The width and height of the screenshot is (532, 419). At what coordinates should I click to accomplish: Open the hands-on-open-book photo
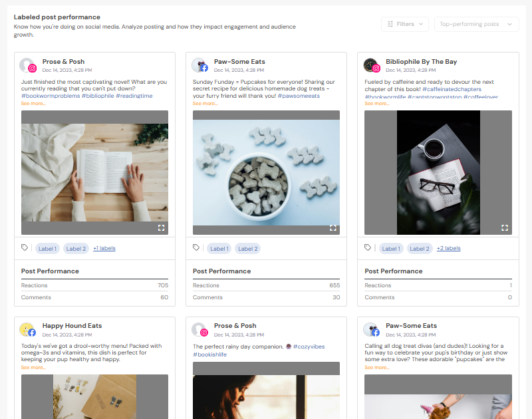pos(94,172)
